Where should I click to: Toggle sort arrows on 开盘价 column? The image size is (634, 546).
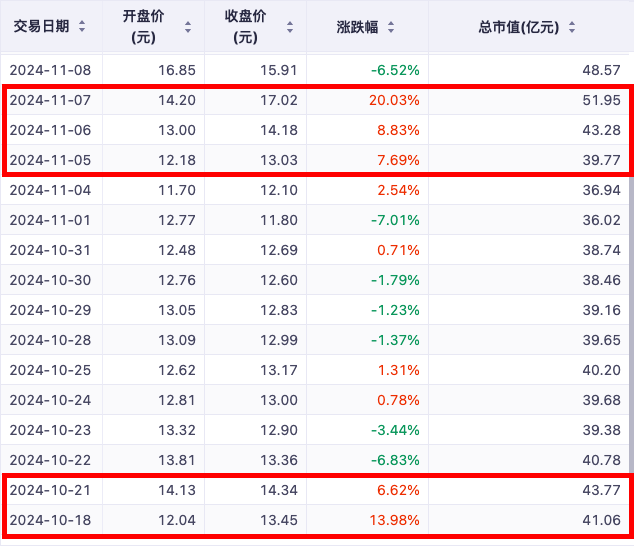(188, 27)
